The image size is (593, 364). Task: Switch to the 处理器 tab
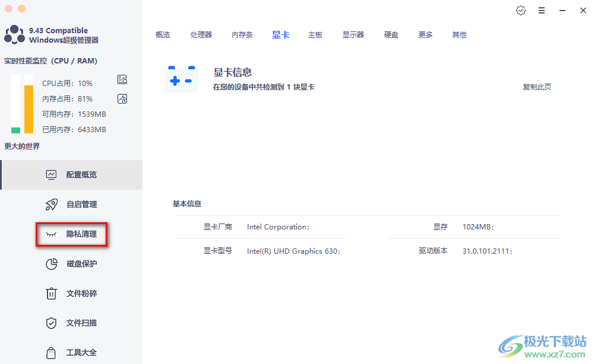(x=201, y=35)
